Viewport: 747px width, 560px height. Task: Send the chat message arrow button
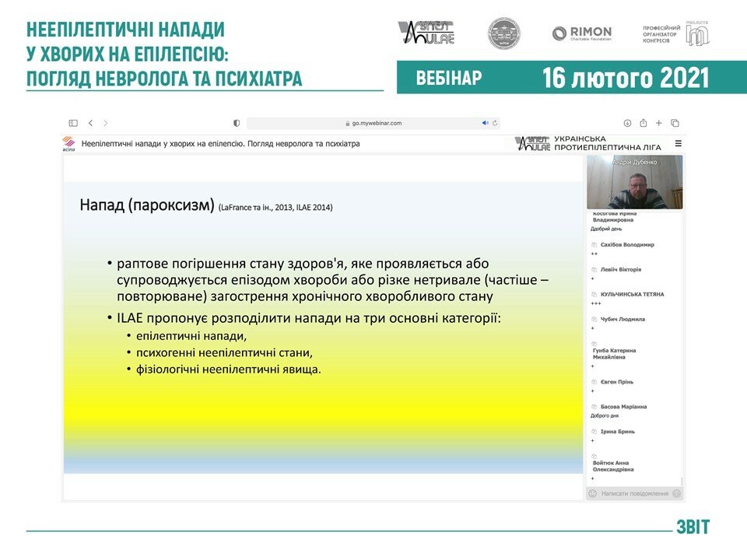676,494
